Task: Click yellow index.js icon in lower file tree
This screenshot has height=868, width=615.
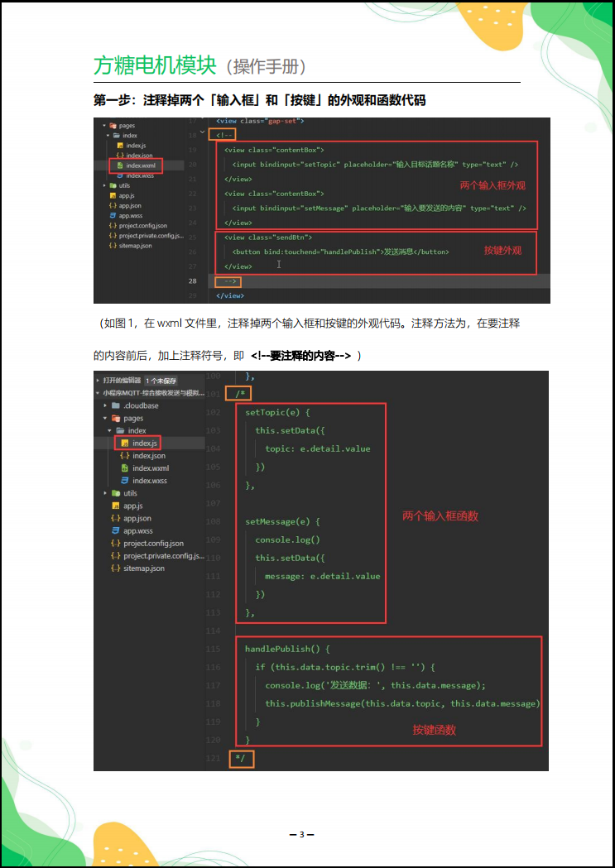Action: [x=125, y=443]
